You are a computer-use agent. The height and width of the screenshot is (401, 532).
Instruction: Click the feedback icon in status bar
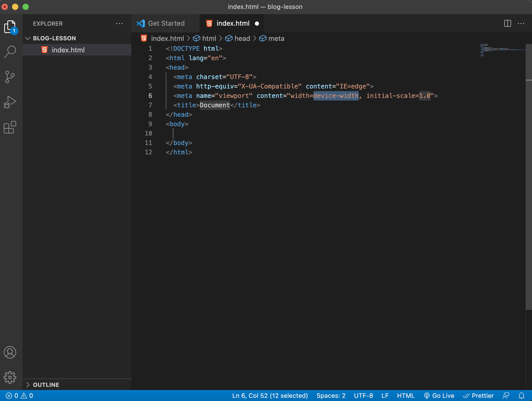point(506,396)
